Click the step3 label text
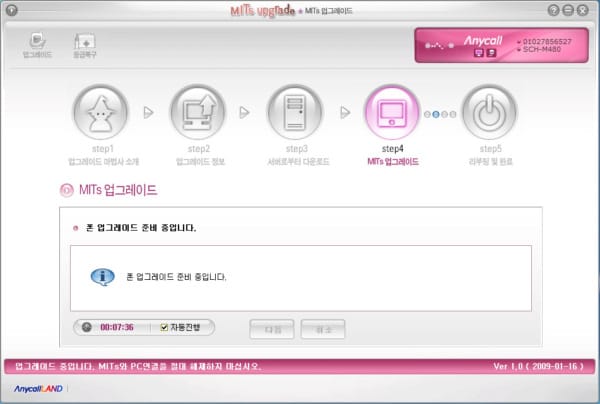 click(x=297, y=149)
